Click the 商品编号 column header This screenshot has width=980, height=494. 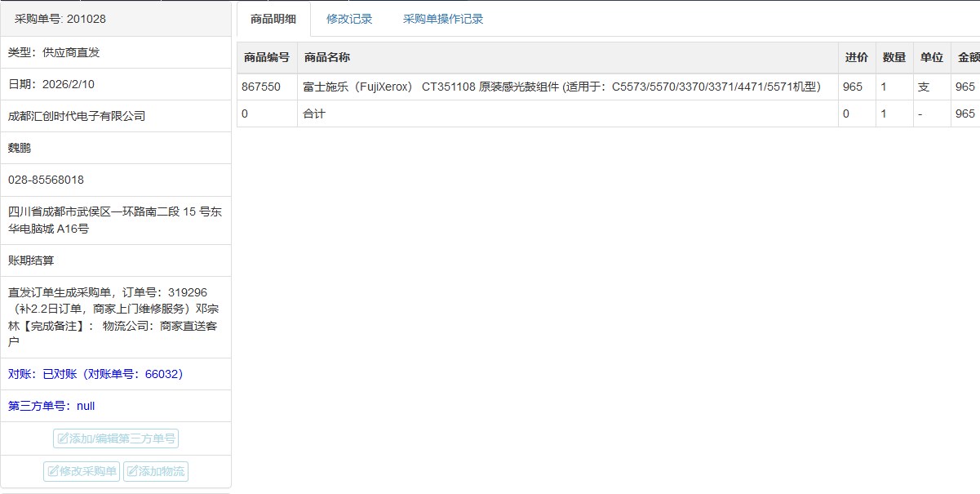266,57
